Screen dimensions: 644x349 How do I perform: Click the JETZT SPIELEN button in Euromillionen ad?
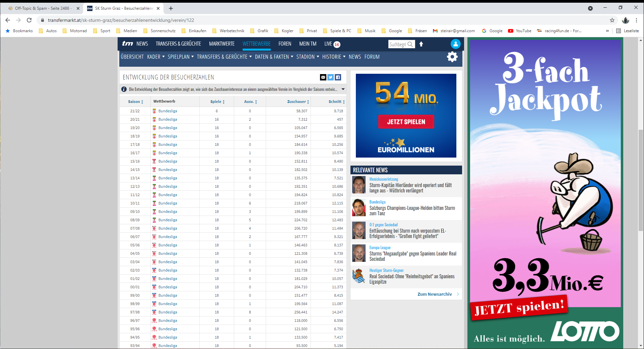click(406, 122)
